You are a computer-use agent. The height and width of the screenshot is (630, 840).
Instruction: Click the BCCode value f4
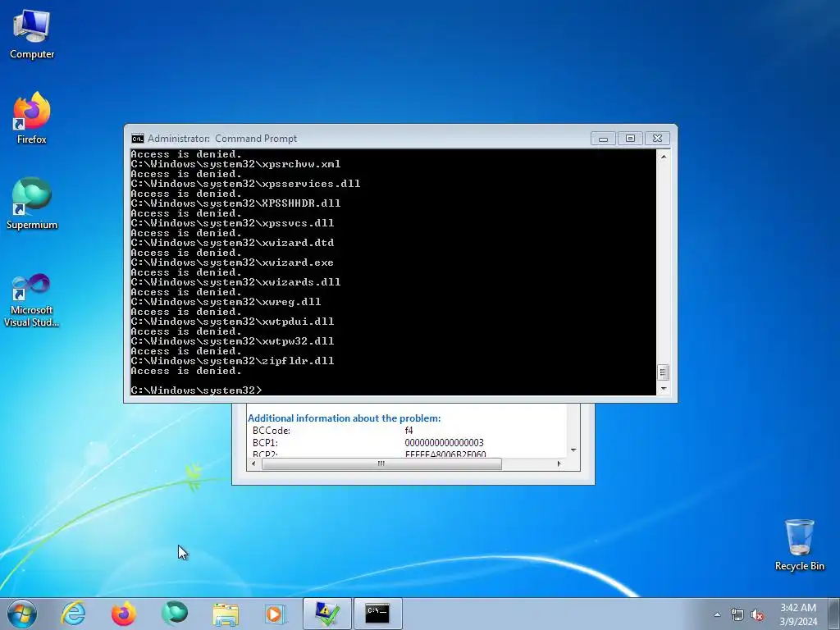[409, 431]
